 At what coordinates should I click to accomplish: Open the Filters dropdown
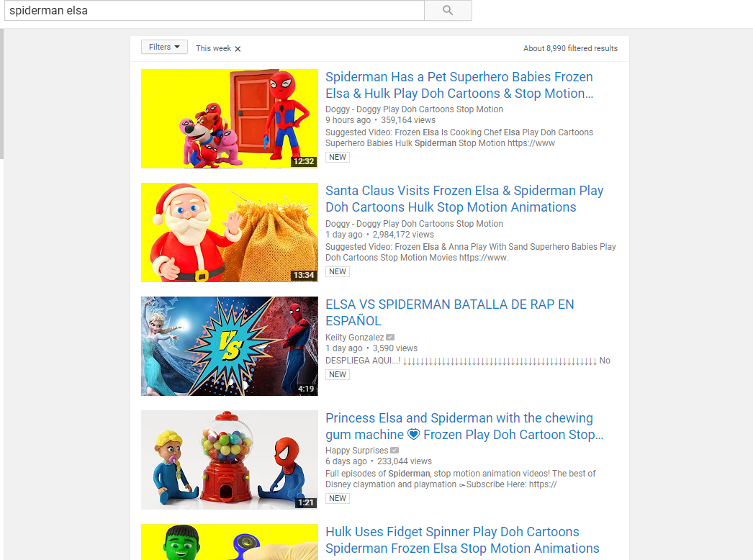(x=164, y=47)
